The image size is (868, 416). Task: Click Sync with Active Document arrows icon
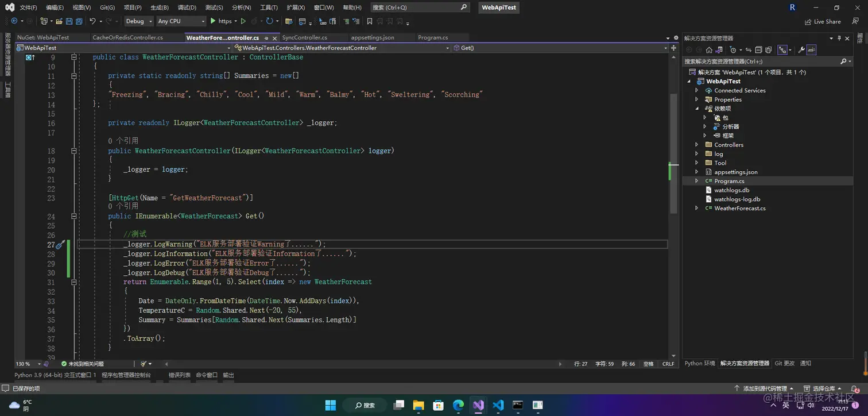point(749,50)
